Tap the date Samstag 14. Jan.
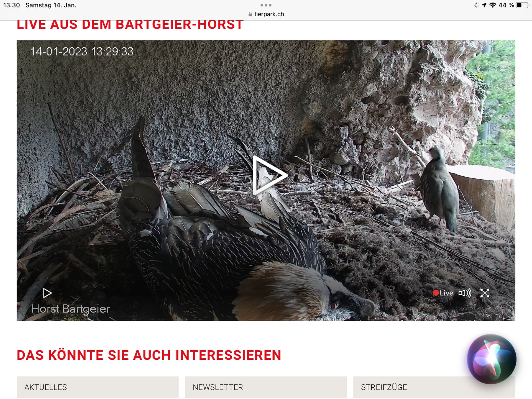 coord(51,5)
